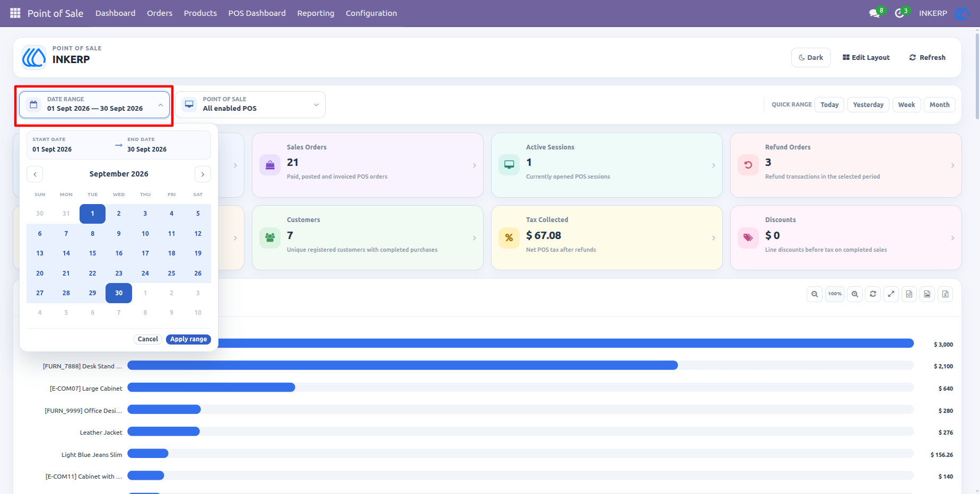Click Cancel in the date picker
980x494 pixels.
[x=148, y=339]
